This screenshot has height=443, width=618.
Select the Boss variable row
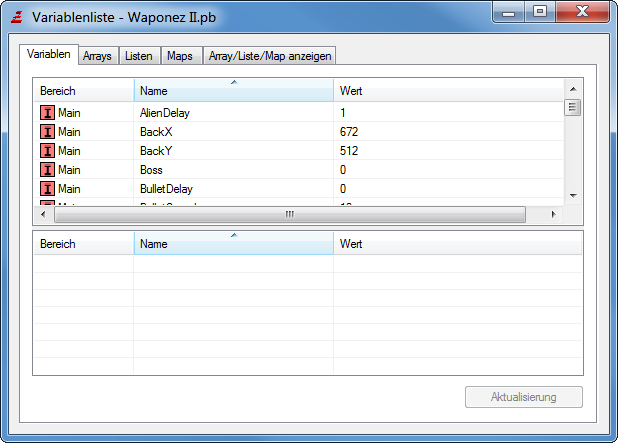[x=298, y=169]
